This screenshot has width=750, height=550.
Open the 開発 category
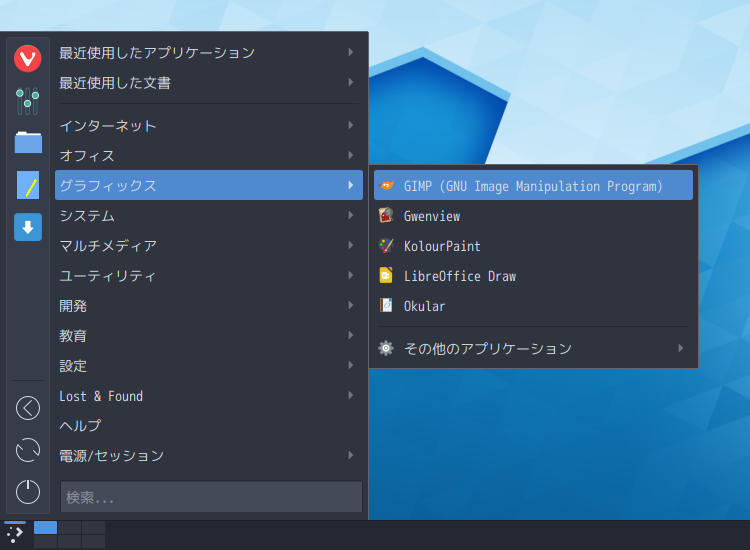point(209,305)
